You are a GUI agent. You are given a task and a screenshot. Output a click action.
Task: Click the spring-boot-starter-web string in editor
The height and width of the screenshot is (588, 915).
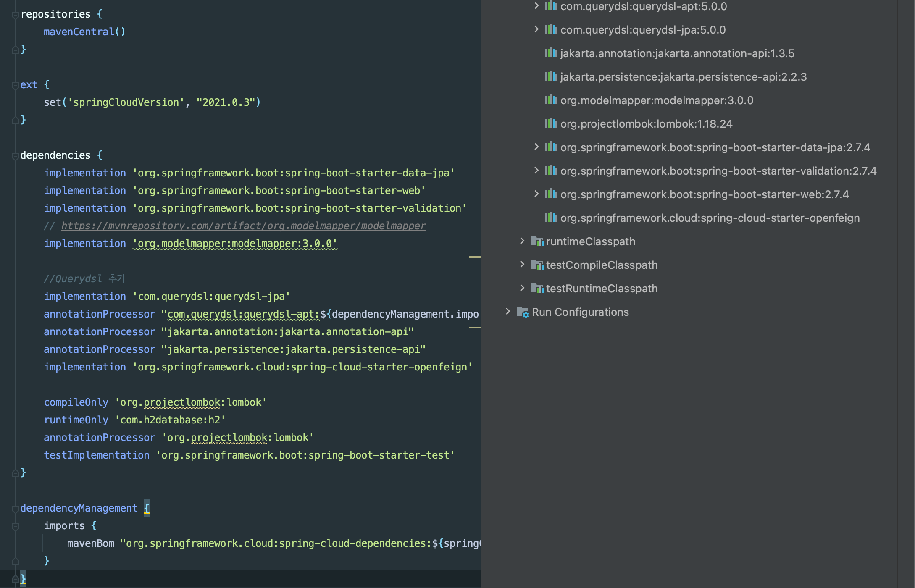[x=279, y=191]
